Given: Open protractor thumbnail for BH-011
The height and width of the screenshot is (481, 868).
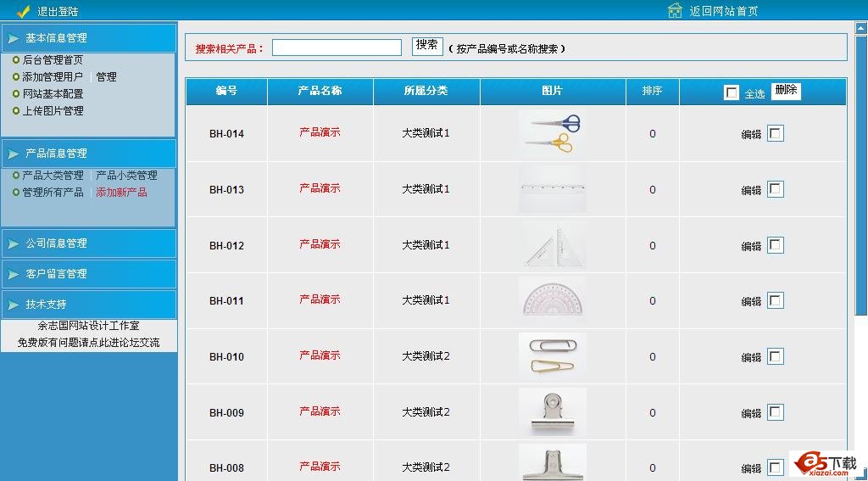Looking at the screenshot, I should [553, 300].
